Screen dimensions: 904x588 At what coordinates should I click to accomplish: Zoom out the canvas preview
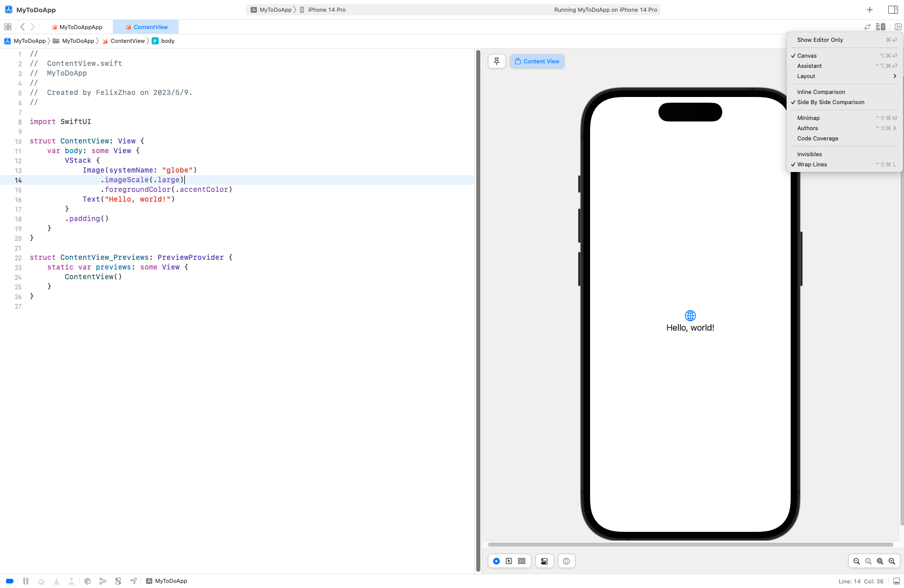click(857, 561)
